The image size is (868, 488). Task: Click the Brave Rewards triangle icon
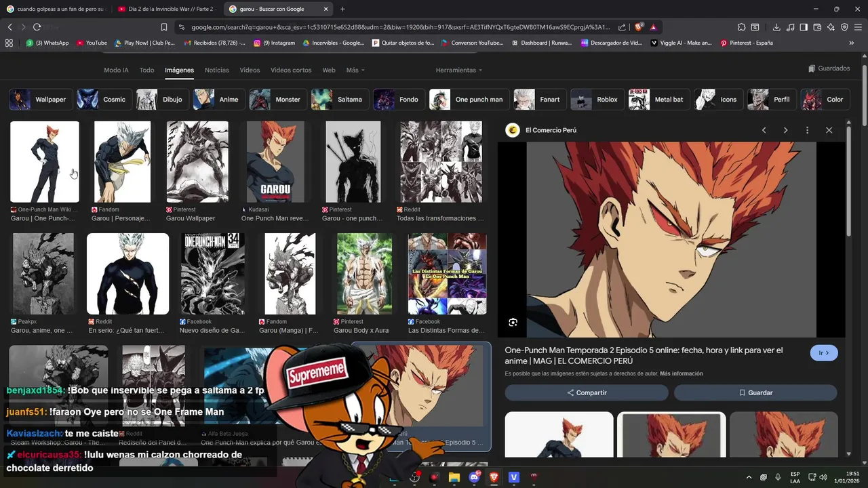(653, 27)
